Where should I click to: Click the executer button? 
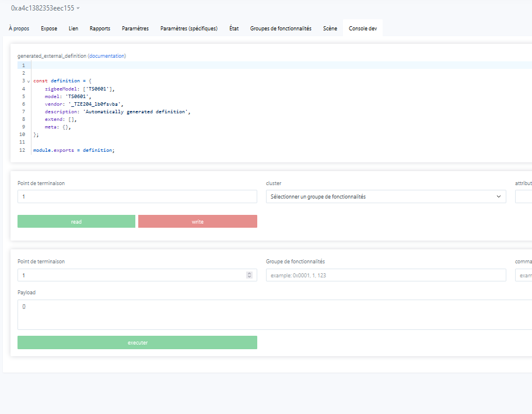(x=137, y=342)
